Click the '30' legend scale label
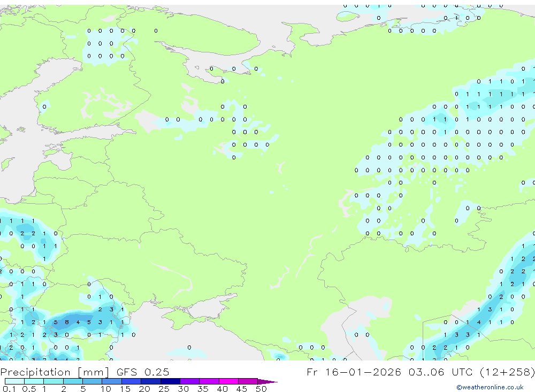Image resolution: width=535 pixels, height=392 pixels. [x=183, y=389]
